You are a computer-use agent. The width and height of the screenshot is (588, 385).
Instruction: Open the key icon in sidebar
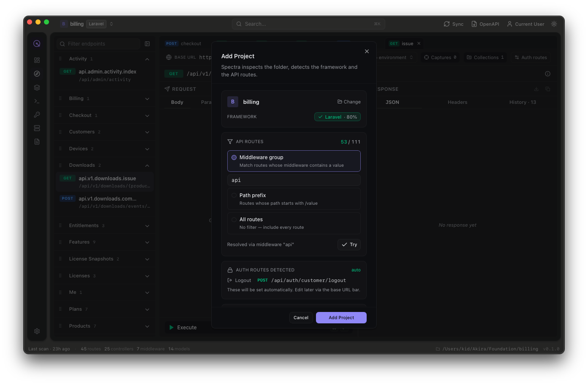[37, 114]
